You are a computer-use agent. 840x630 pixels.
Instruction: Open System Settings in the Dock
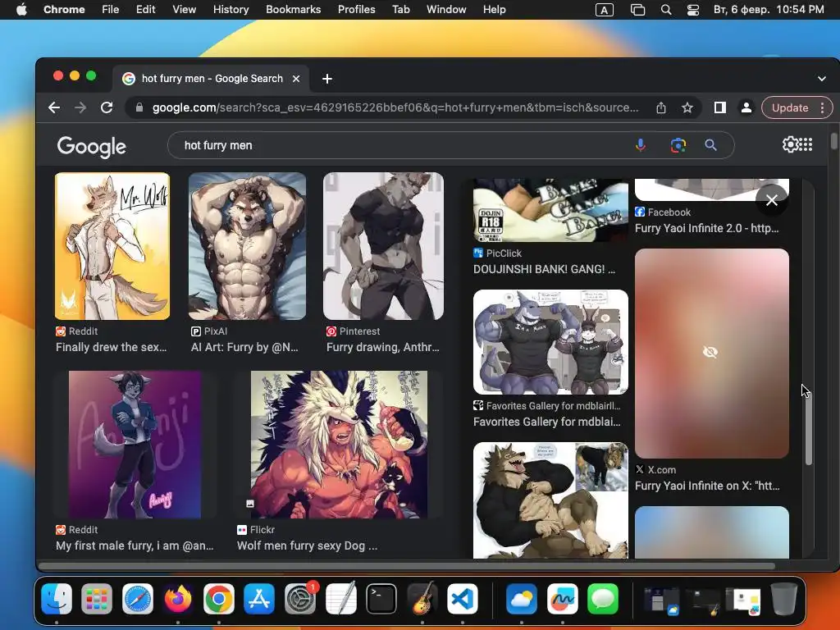pyautogui.click(x=300, y=598)
